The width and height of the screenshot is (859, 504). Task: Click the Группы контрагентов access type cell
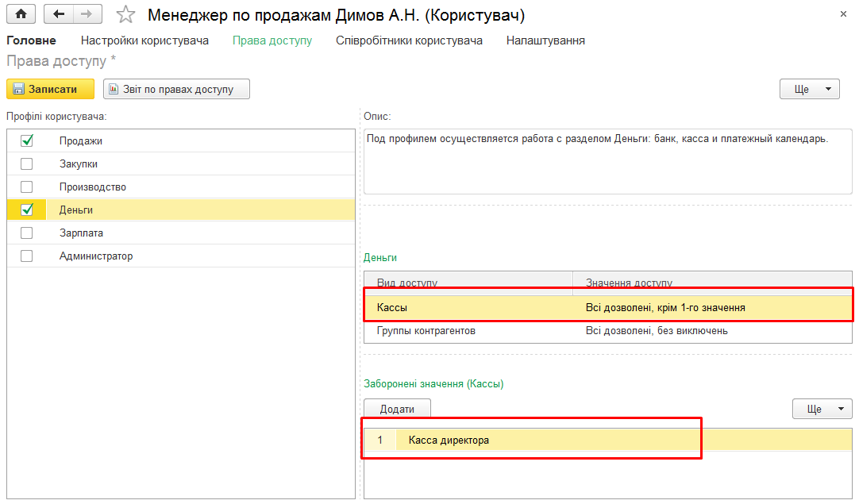click(x=468, y=331)
